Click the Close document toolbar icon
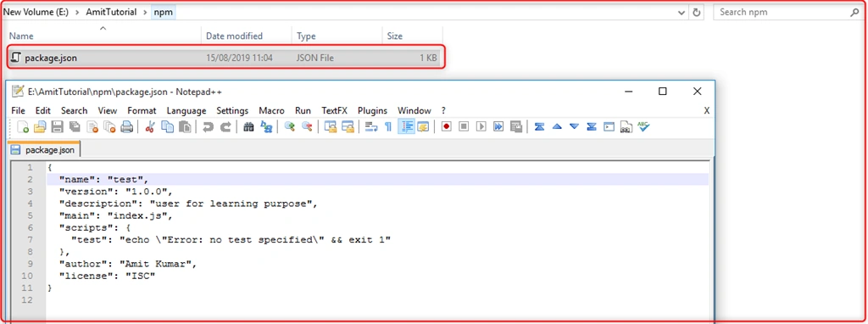The height and width of the screenshot is (324, 868). click(92, 127)
